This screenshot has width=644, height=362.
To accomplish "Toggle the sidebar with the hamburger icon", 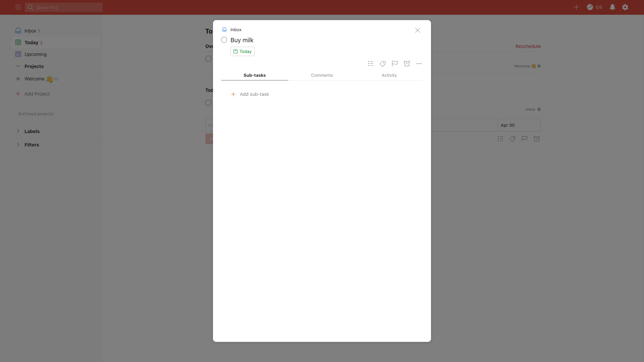I will [x=18, y=7].
